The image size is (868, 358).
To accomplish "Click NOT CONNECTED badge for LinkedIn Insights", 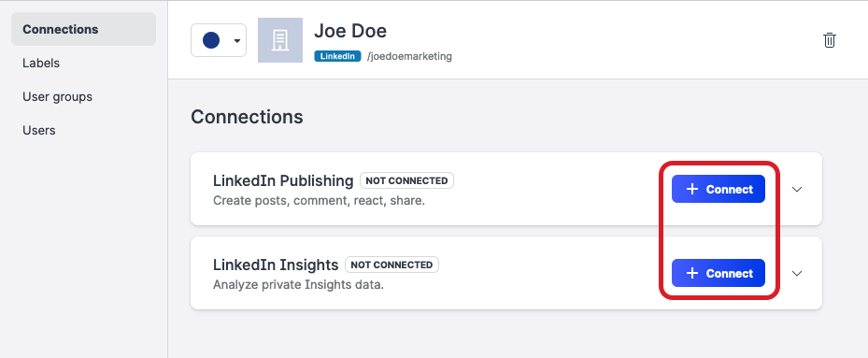I will point(391,265).
